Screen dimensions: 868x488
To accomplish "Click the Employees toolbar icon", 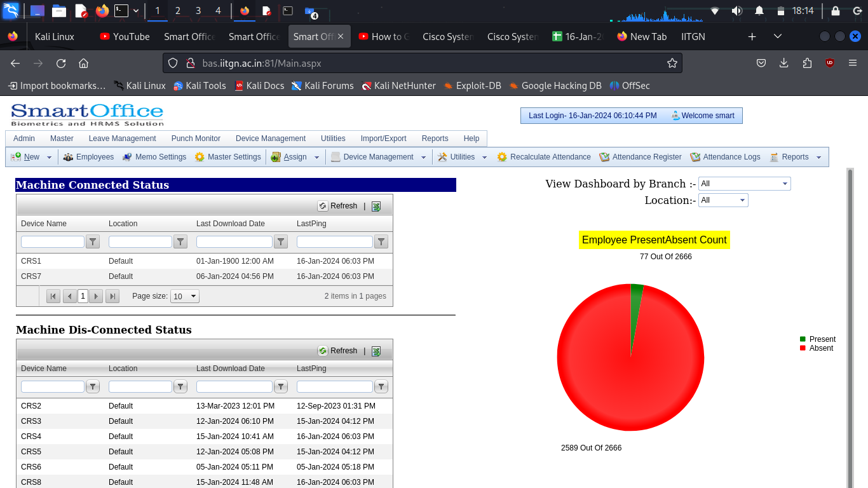I will coord(68,157).
